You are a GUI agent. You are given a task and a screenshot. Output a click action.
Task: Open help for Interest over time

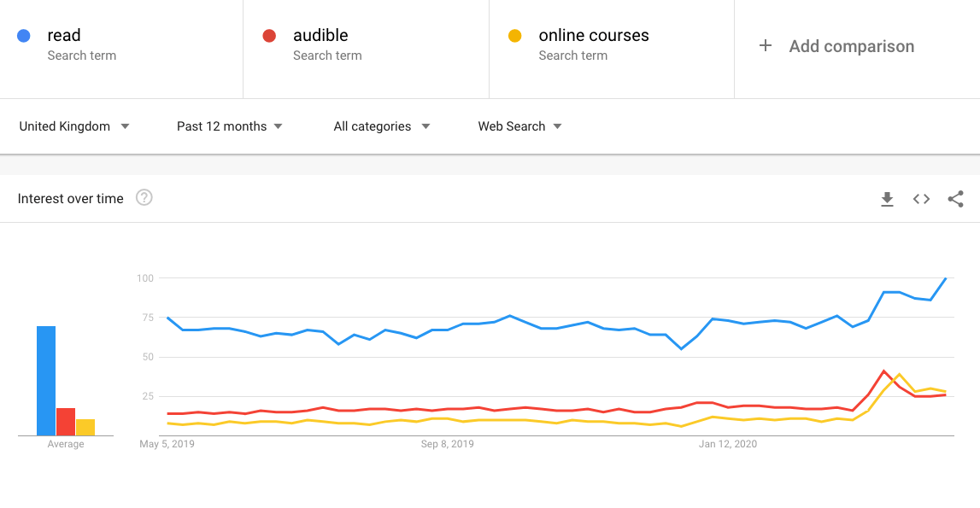click(x=144, y=198)
